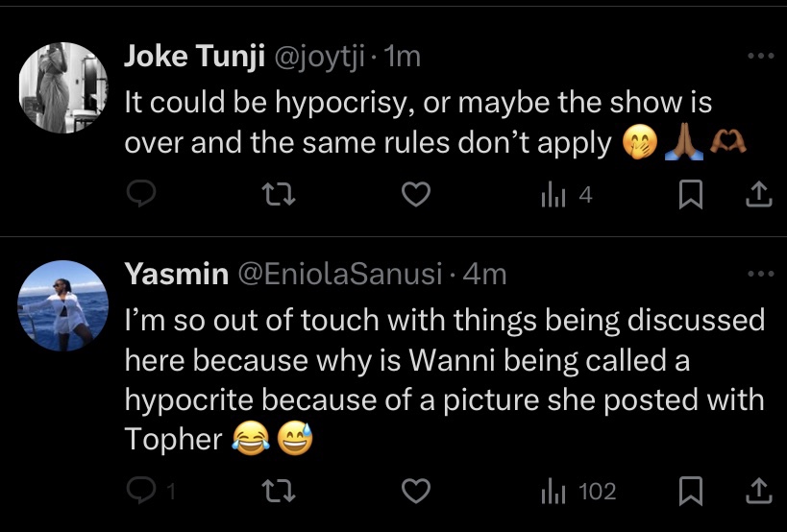This screenshot has height=532, width=787.
Task: Share Joke Tunji's tweet
Action: coord(758,196)
